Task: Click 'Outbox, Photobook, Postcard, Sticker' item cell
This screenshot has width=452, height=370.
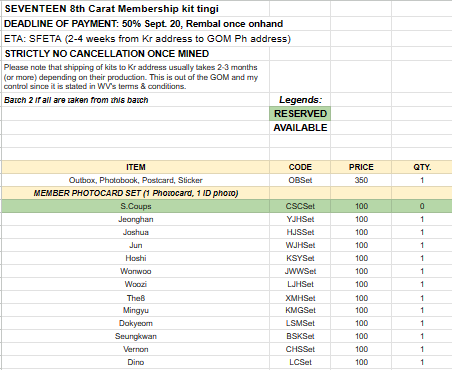Action: pos(136,180)
